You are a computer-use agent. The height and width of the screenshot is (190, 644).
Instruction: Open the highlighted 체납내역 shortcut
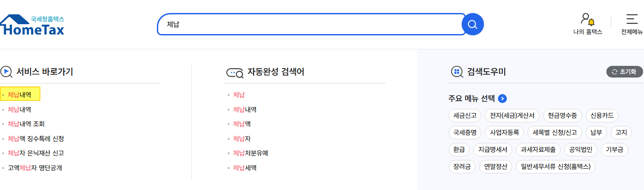[21, 95]
